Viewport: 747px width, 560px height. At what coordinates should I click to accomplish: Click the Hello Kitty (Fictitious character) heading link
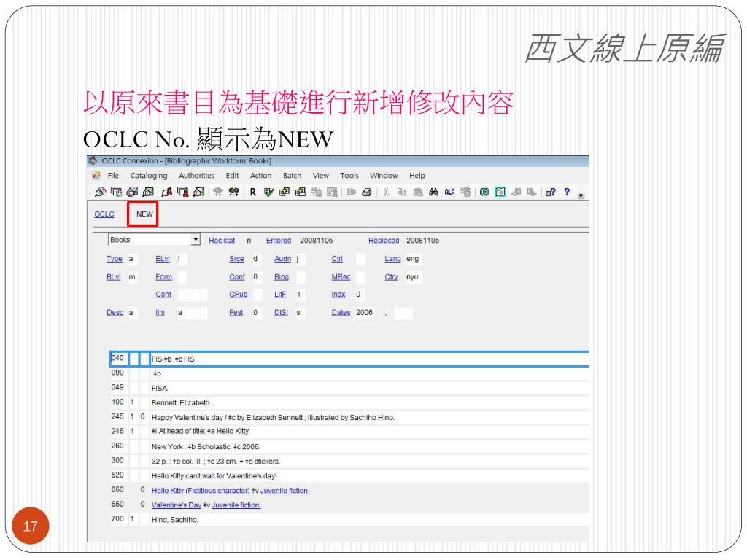[201, 491]
